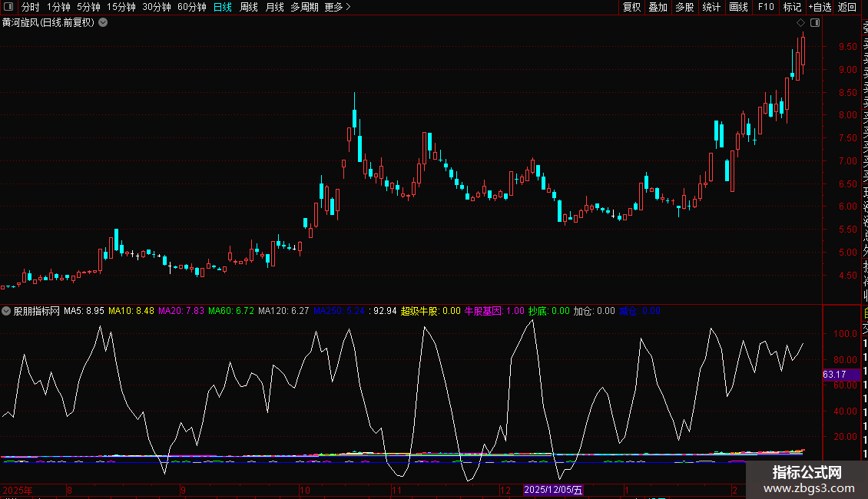Select the 日线 daily chart tab
This screenshot has height=499, width=868.
coord(223,7)
